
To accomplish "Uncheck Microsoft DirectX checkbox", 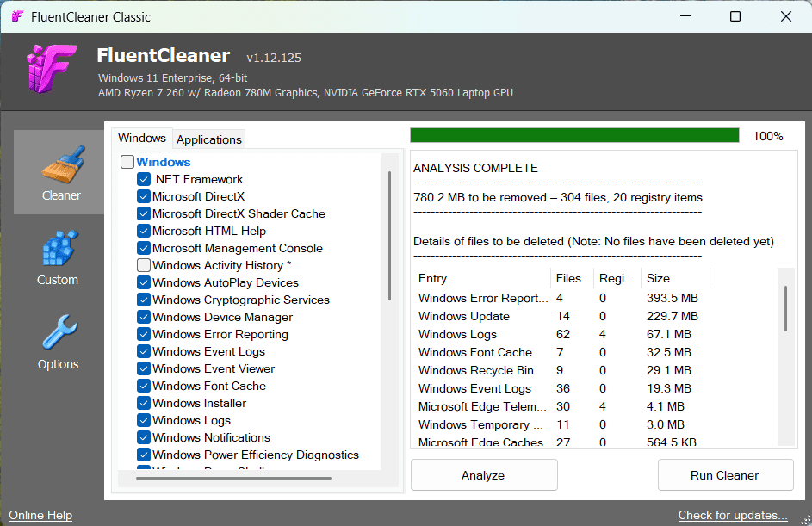I will click(144, 196).
